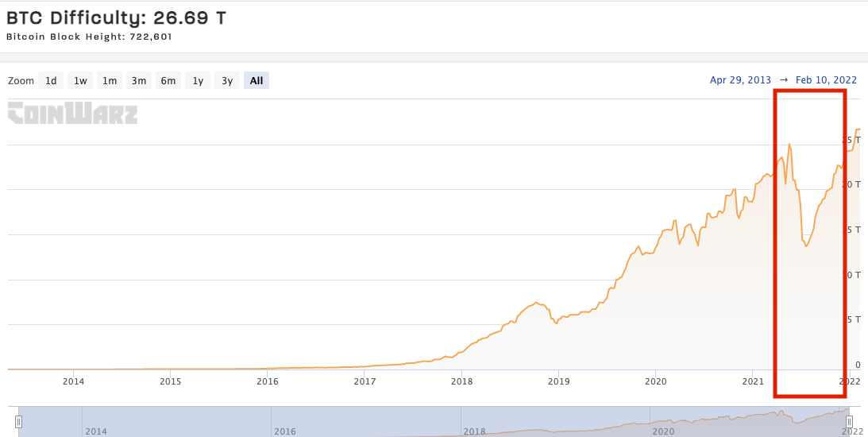
Task: Set chart zoom to 3m
Action: (139, 81)
